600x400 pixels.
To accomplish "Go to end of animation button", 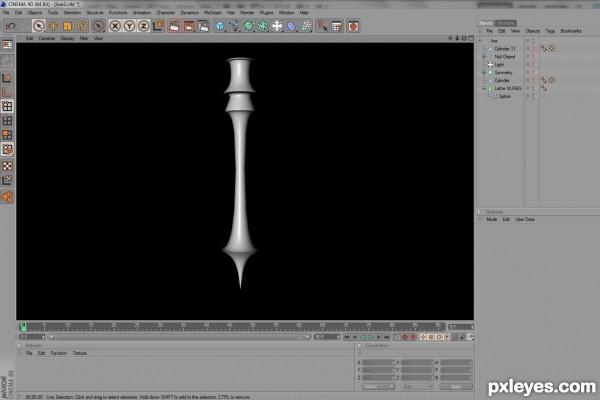I will point(387,337).
